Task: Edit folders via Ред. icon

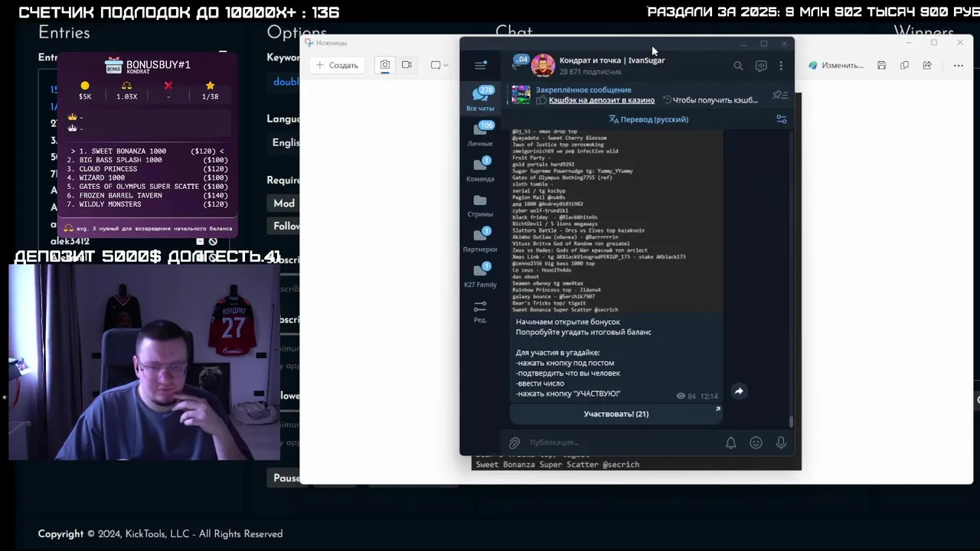Action: [480, 310]
